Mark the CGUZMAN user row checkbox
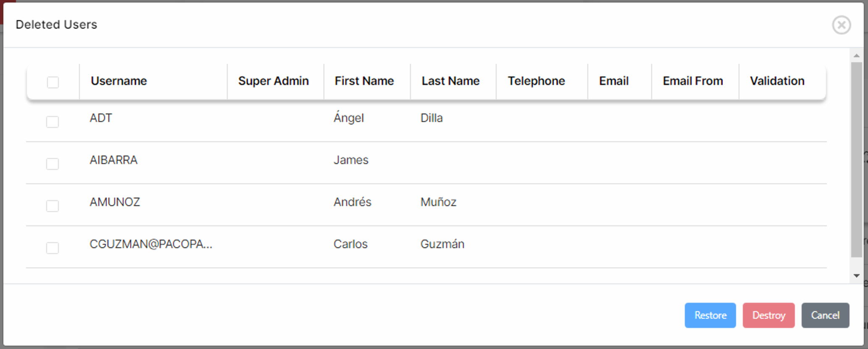The width and height of the screenshot is (868, 349). 53,248
